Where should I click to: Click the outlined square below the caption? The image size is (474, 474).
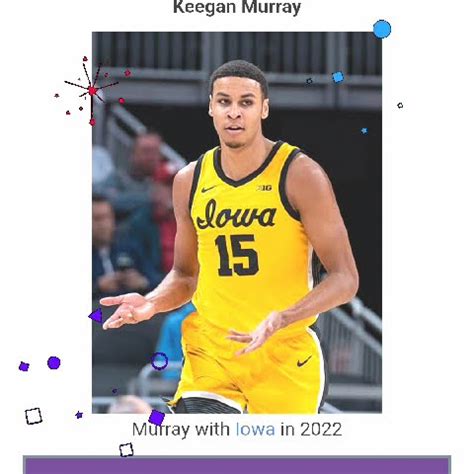pos(126,450)
